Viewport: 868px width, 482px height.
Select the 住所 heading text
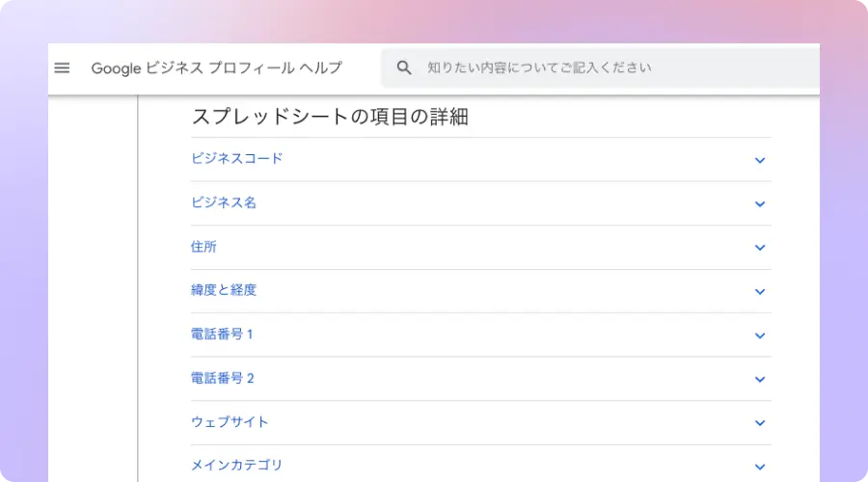coord(203,247)
